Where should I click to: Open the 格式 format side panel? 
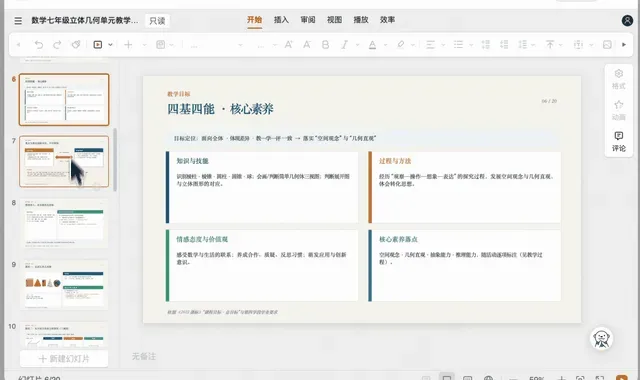tap(618, 79)
